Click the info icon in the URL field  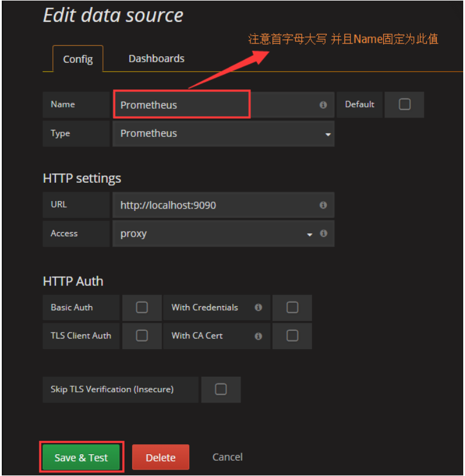(x=323, y=205)
